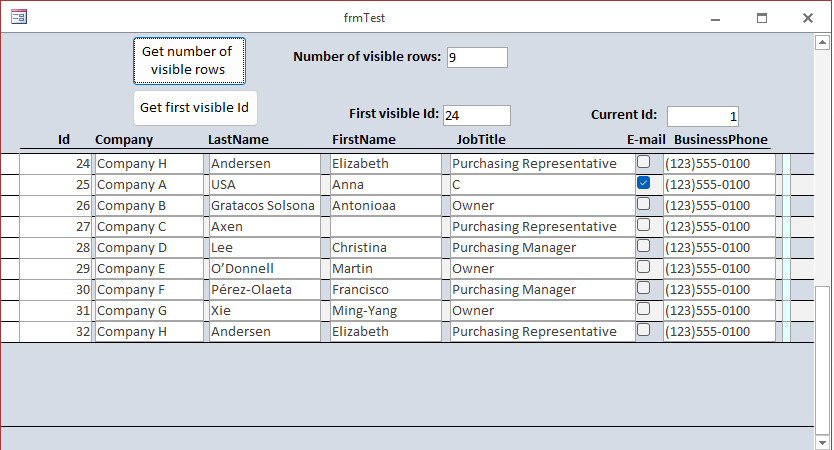Click the Access form icon in title bar

coord(18,17)
